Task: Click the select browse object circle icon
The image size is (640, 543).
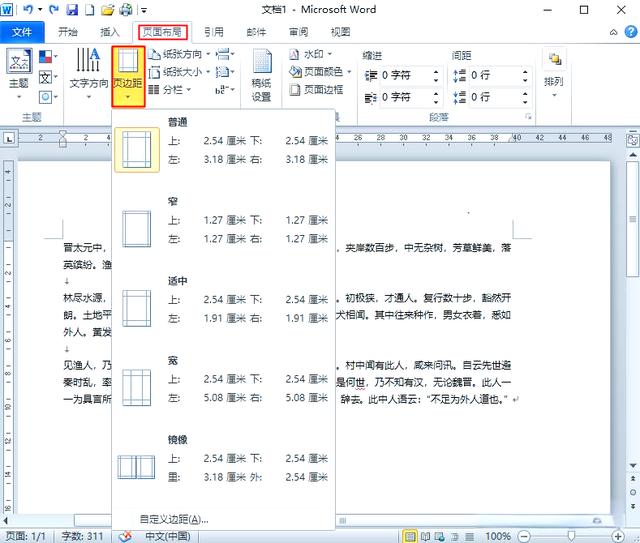Action: click(x=633, y=492)
